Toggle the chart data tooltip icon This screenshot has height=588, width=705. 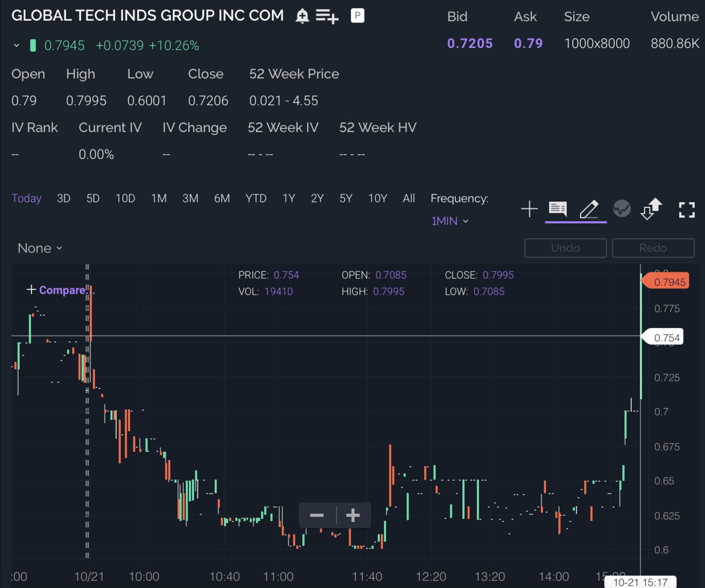(558, 209)
